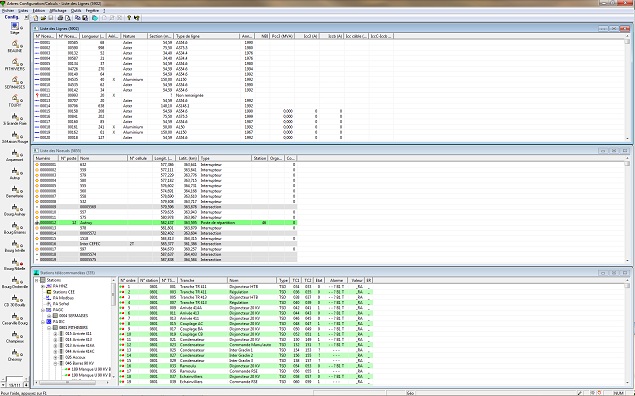Screen dimensions: 635x396
Task: Sort stations by Alarme column header
Action: tap(336, 280)
